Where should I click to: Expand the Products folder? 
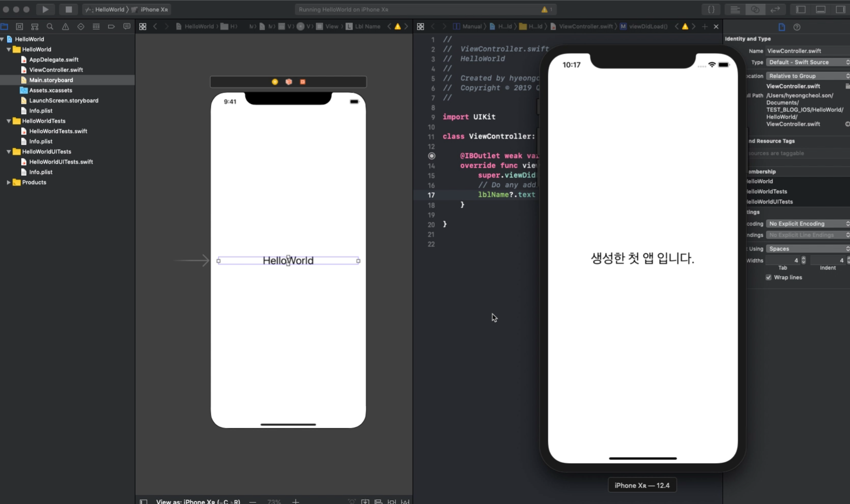tap(9, 182)
